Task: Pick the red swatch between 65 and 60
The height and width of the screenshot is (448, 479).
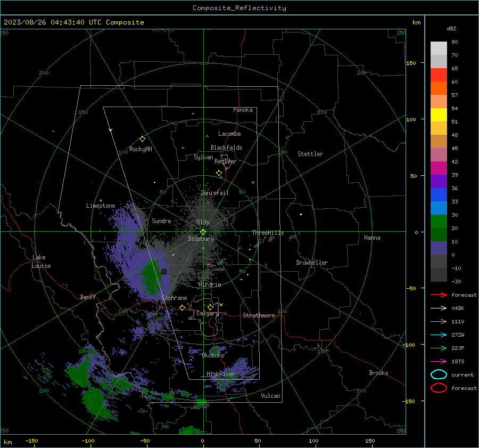Action: pyautogui.click(x=439, y=75)
